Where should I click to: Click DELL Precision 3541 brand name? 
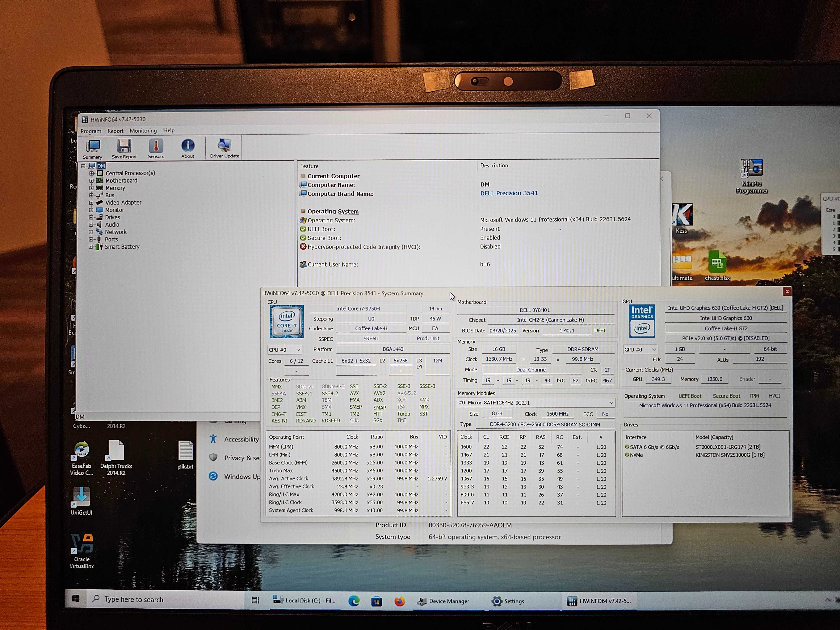click(509, 193)
